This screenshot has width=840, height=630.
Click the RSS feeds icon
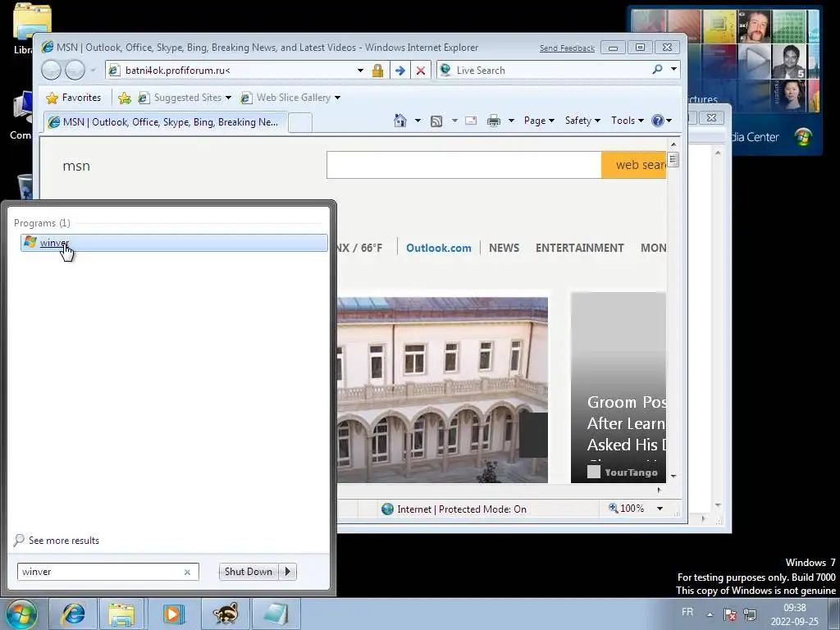436,121
